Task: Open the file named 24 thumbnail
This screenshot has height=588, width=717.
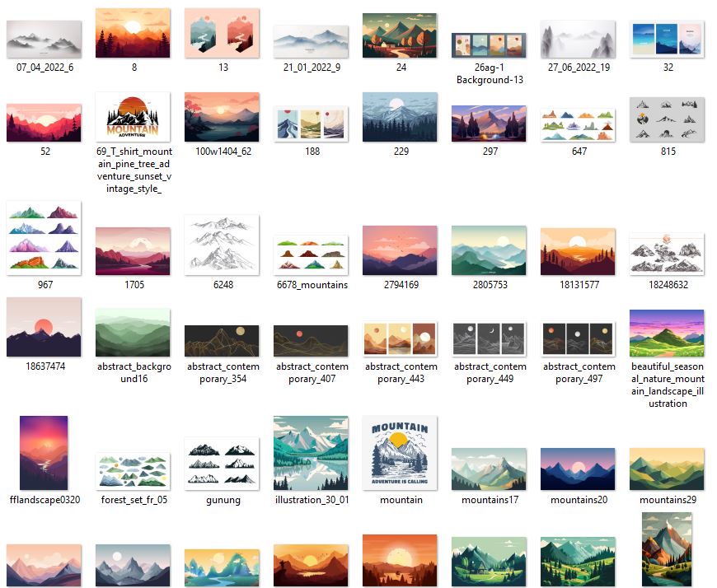Action: pos(400,35)
